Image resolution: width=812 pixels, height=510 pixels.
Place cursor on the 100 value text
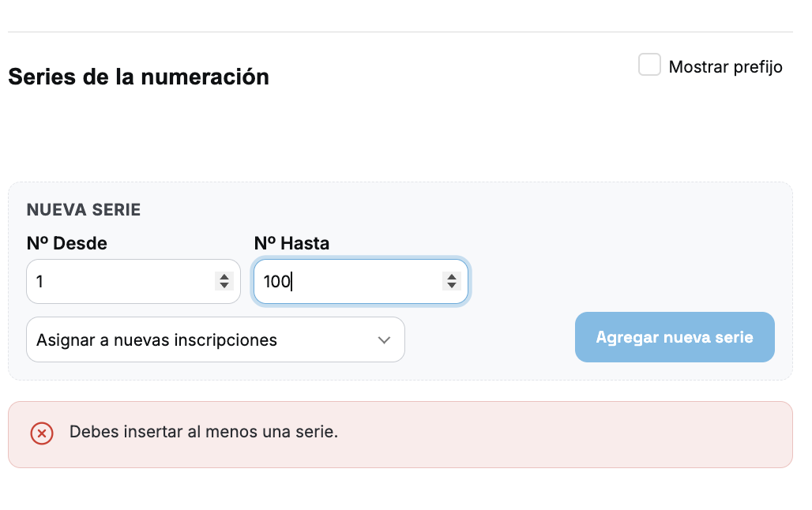(277, 282)
